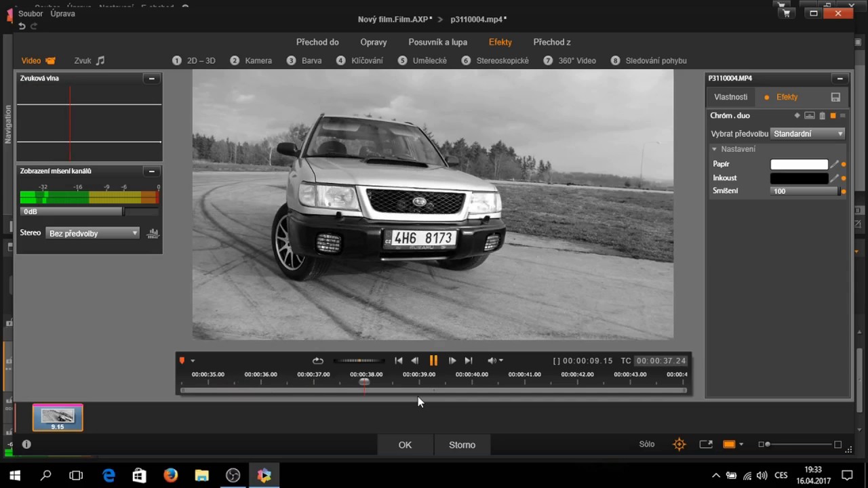The image size is (868, 488).
Task: Collapse the Zobrazení mísení kanálů panel
Action: click(152, 171)
